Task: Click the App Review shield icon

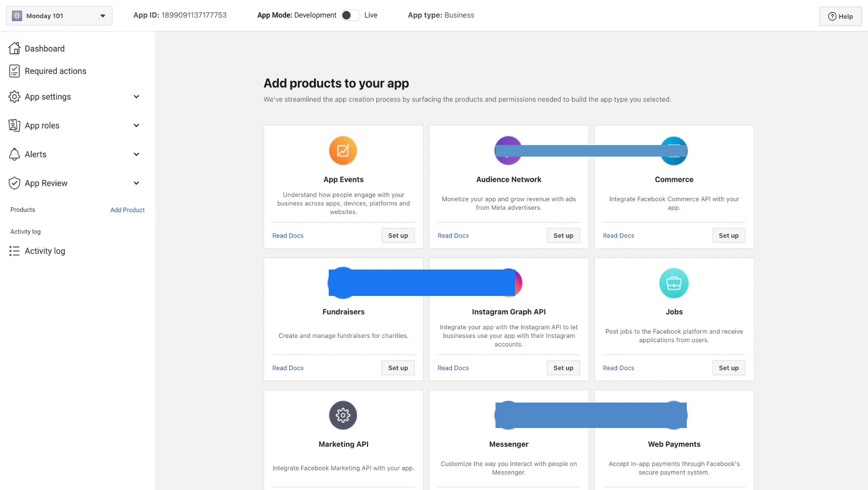Action: tap(14, 183)
